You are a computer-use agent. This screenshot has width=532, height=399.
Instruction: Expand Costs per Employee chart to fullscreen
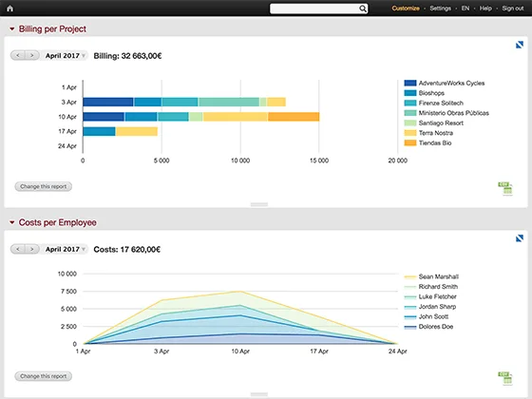pos(519,238)
